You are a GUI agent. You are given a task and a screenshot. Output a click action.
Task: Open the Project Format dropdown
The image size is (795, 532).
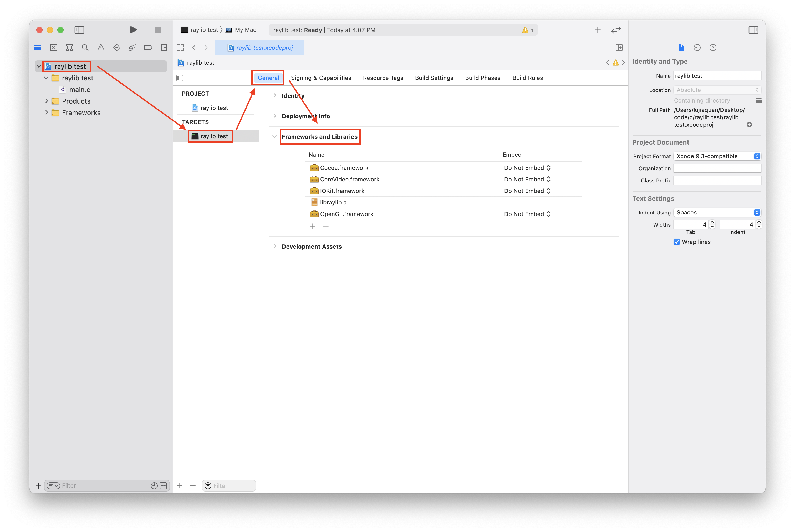(717, 156)
